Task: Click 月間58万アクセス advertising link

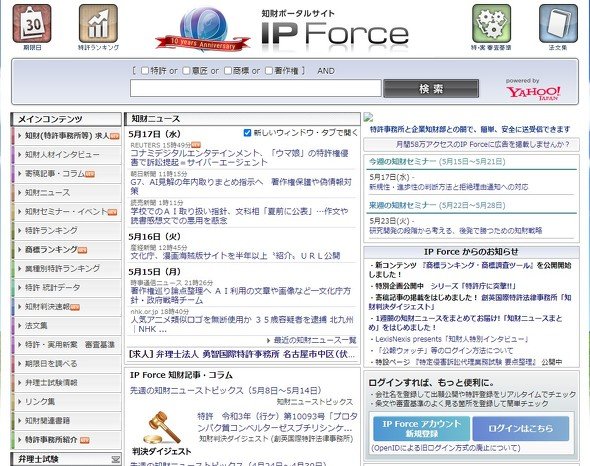Action: [483, 145]
